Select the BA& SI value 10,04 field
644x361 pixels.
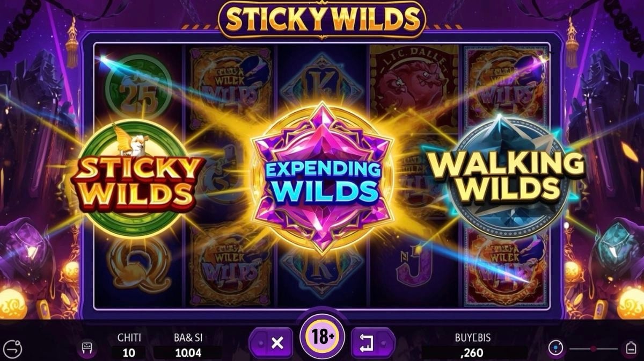(189, 352)
